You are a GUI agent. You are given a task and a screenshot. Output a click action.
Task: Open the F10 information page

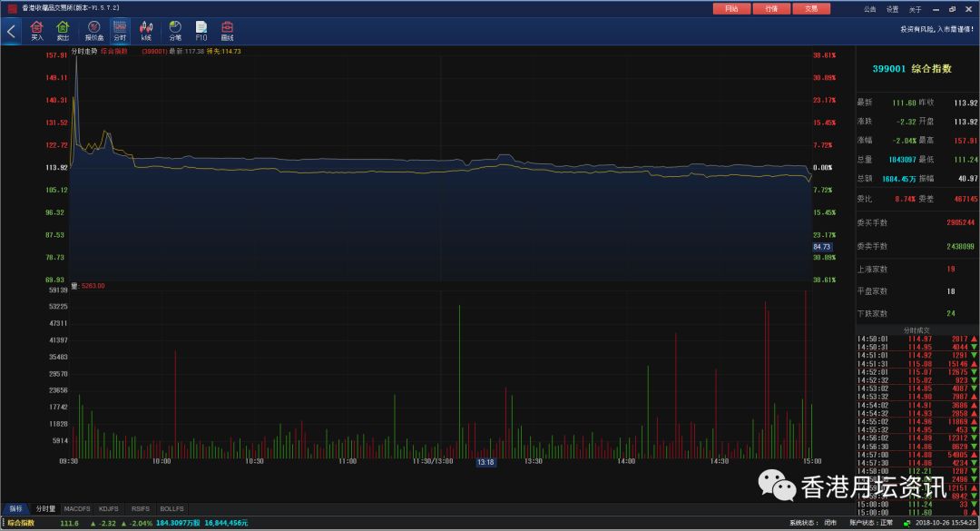pos(201,31)
